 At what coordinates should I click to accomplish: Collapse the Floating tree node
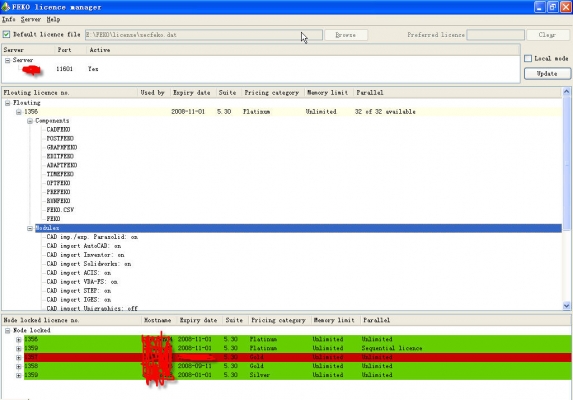7,103
